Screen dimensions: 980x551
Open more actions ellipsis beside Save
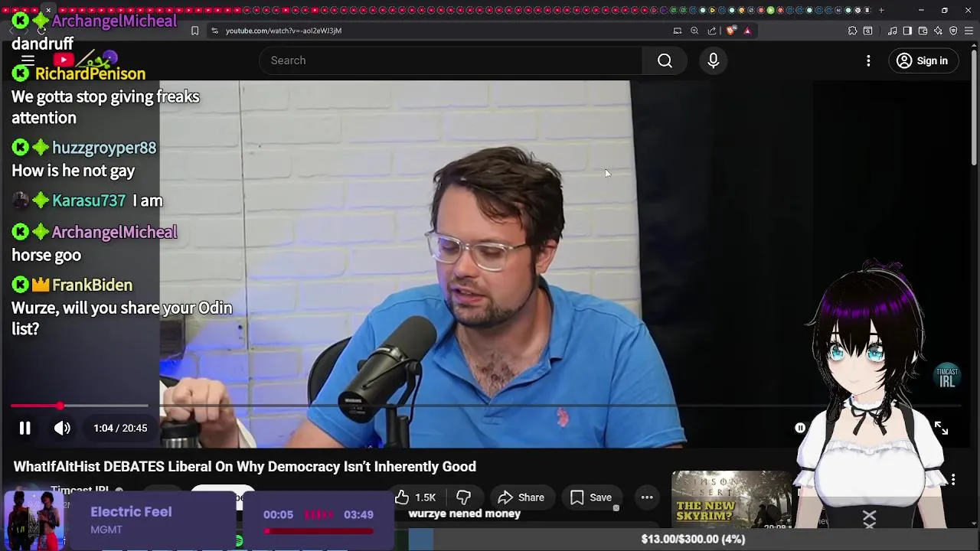647,497
